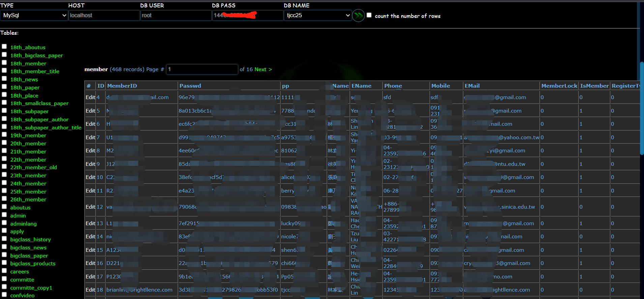Sort by MemberLock column header
This screenshot has width=644, height=299.
pyautogui.click(x=559, y=86)
